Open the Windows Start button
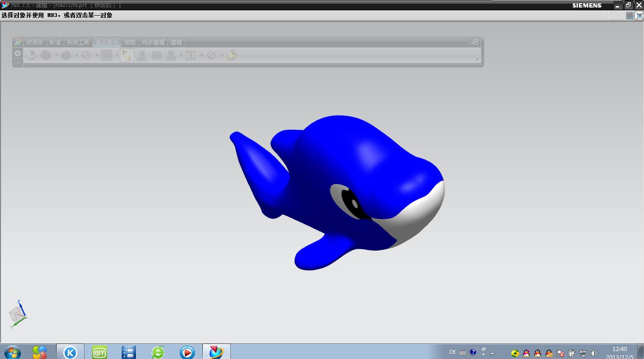The height and width of the screenshot is (359, 644). tap(12, 352)
